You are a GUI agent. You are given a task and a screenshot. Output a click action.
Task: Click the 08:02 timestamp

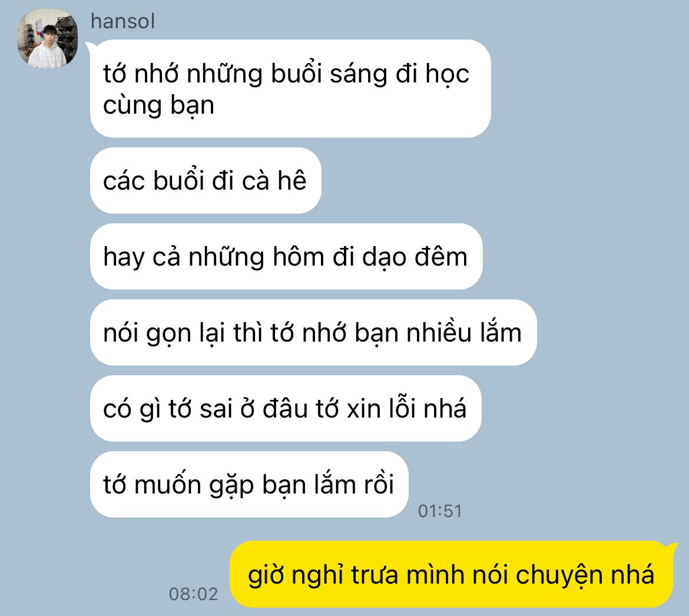coord(193,594)
